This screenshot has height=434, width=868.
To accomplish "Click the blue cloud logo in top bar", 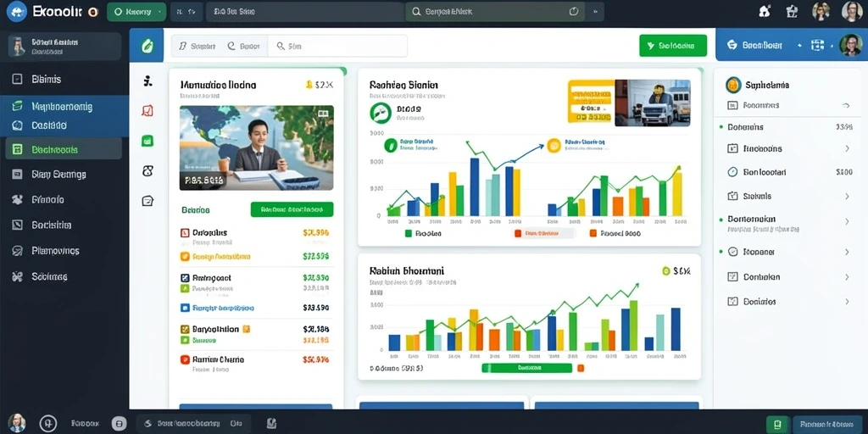I will click(x=17, y=11).
